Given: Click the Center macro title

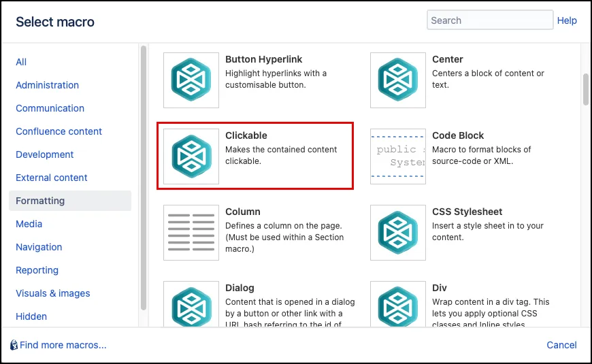Looking at the screenshot, I should (x=447, y=59).
